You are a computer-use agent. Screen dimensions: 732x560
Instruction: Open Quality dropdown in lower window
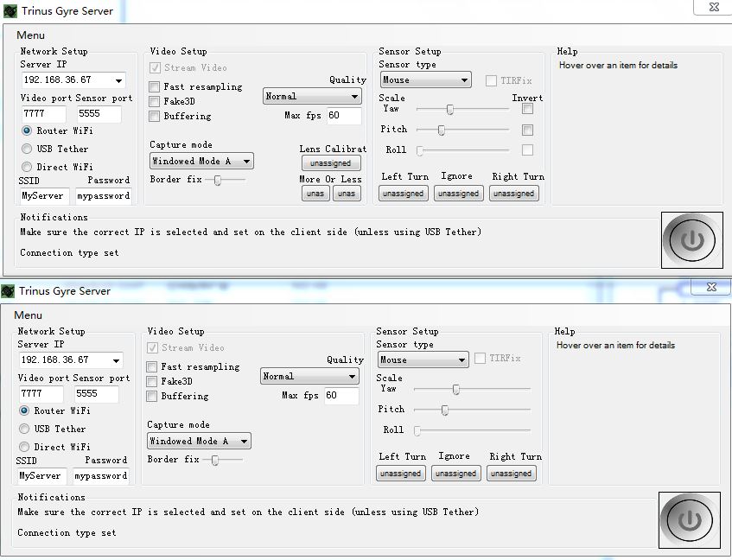coord(309,376)
